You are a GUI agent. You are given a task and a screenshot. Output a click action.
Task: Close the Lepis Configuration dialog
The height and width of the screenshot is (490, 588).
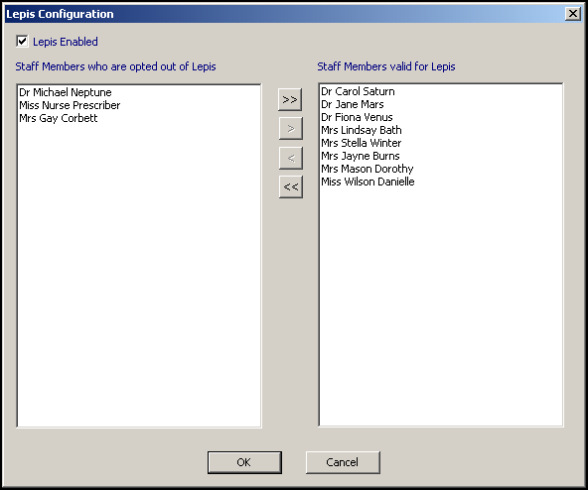(573, 14)
